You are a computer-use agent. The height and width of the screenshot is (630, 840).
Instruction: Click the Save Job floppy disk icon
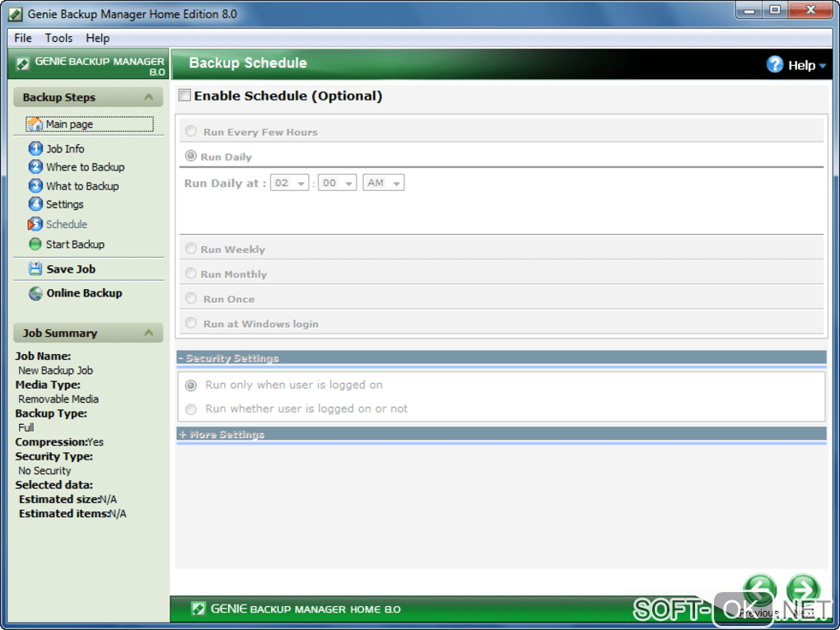click(x=35, y=269)
